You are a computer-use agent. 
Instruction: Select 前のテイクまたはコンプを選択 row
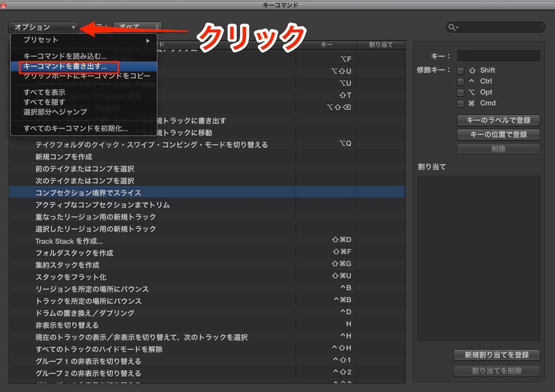tap(207, 169)
